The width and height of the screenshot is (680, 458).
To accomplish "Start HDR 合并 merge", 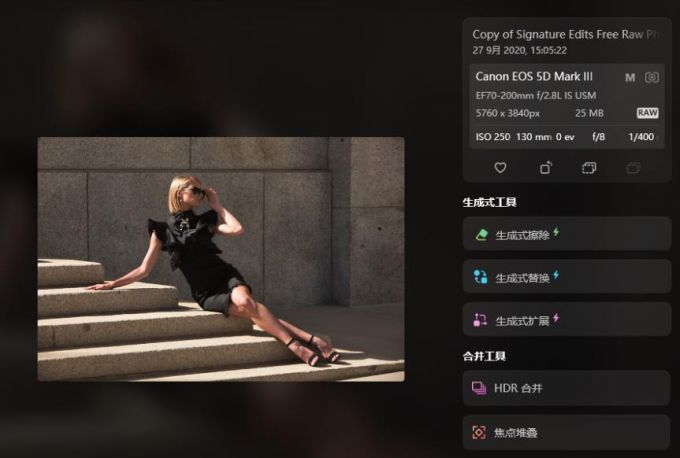I will pyautogui.click(x=566, y=388).
